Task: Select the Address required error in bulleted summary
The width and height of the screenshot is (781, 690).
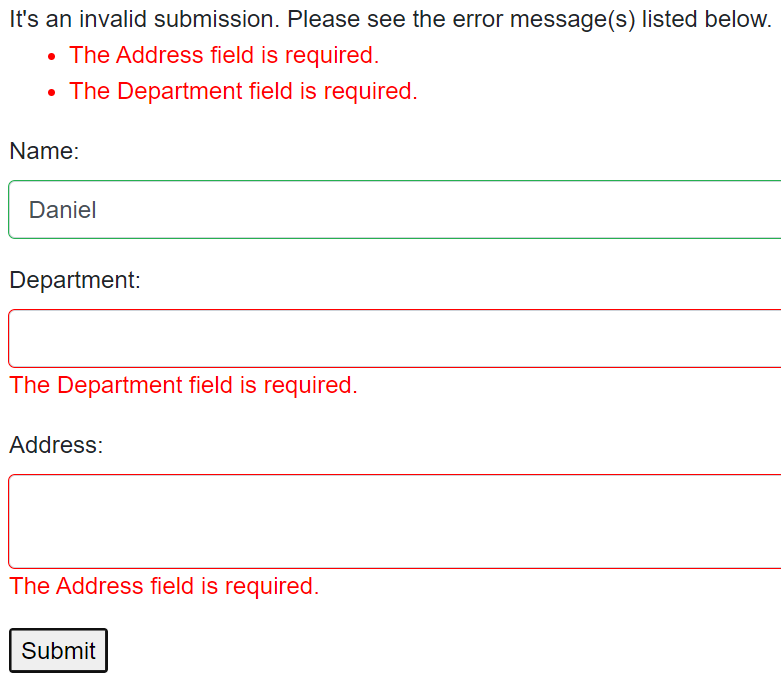Action: (x=224, y=56)
